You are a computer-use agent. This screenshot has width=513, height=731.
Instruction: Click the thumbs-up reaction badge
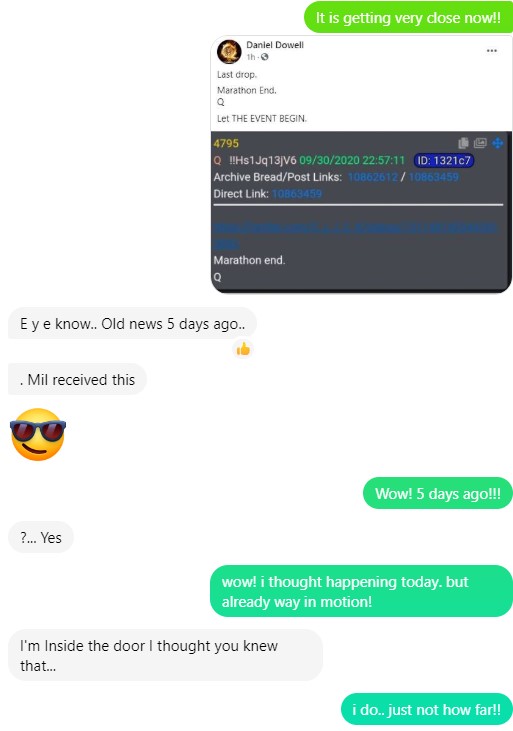click(x=243, y=349)
